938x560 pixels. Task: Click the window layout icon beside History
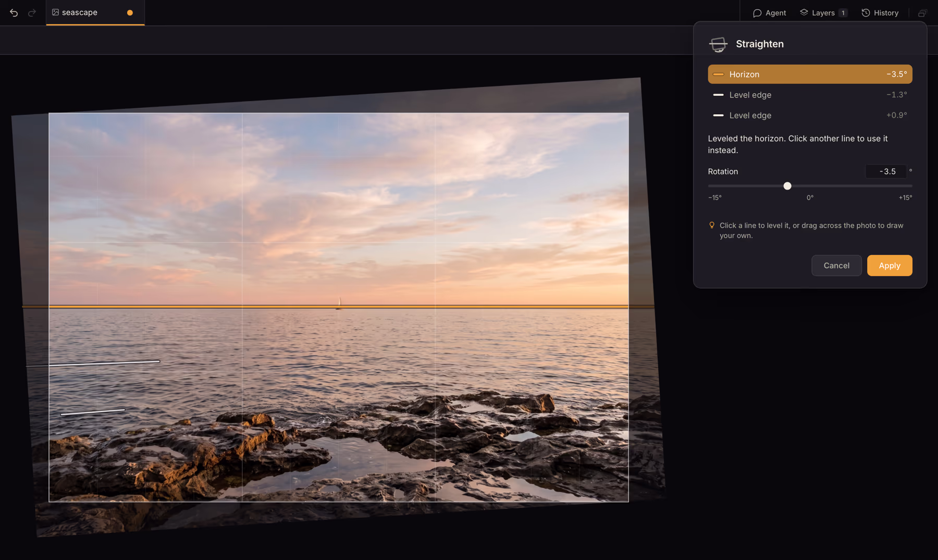(922, 13)
